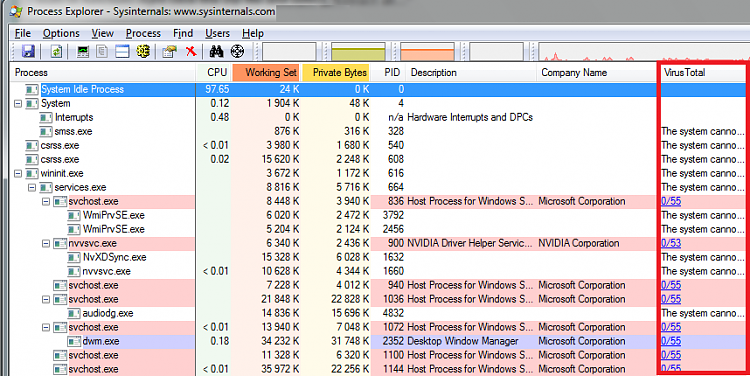
Task: Open the 0/55 VirusTotal link for svchost PID 940
Action: 671,286
